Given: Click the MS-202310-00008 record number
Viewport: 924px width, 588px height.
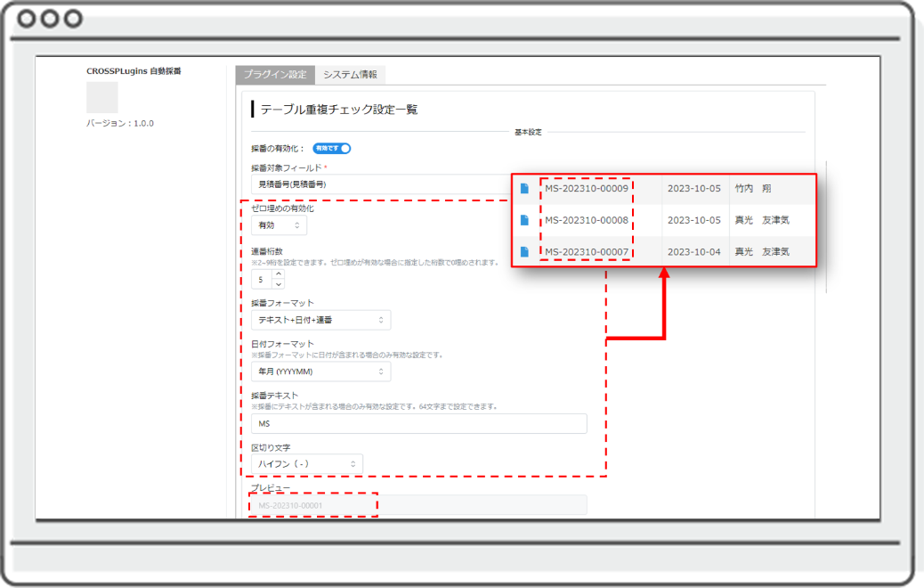Looking at the screenshot, I should [587, 220].
